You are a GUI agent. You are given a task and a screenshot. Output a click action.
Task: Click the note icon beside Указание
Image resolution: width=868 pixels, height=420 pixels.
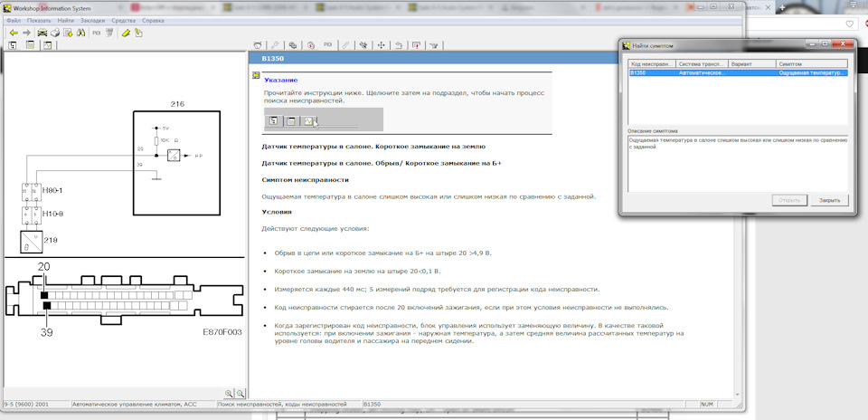pyautogui.click(x=255, y=76)
